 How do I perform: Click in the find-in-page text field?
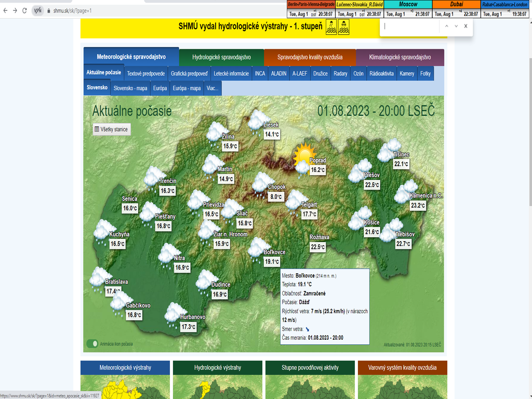410,26
